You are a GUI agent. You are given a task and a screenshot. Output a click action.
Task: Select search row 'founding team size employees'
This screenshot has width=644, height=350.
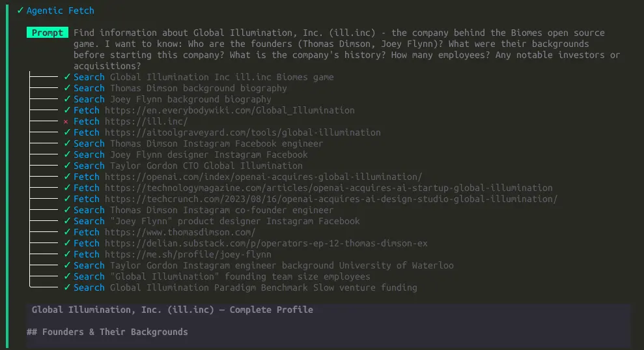pos(222,277)
